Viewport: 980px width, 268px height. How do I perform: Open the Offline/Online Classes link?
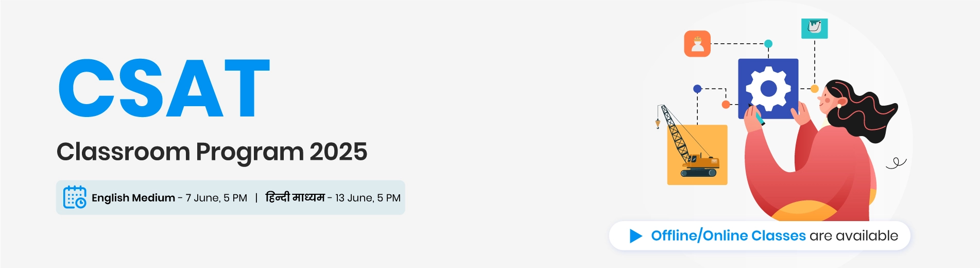coord(728,236)
